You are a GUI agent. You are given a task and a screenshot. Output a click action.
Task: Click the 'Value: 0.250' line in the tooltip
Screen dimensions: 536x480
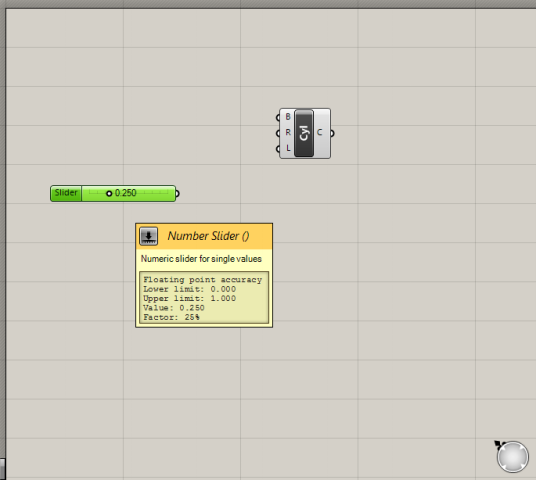pyautogui.click(x=174, y=308)
